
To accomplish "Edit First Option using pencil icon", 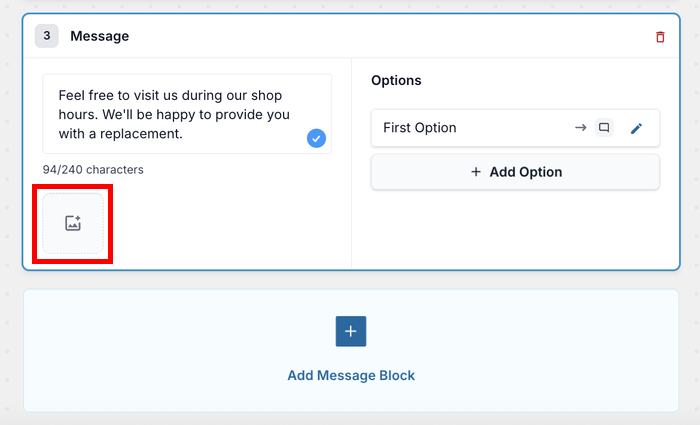I will click(x=636, y=128).
